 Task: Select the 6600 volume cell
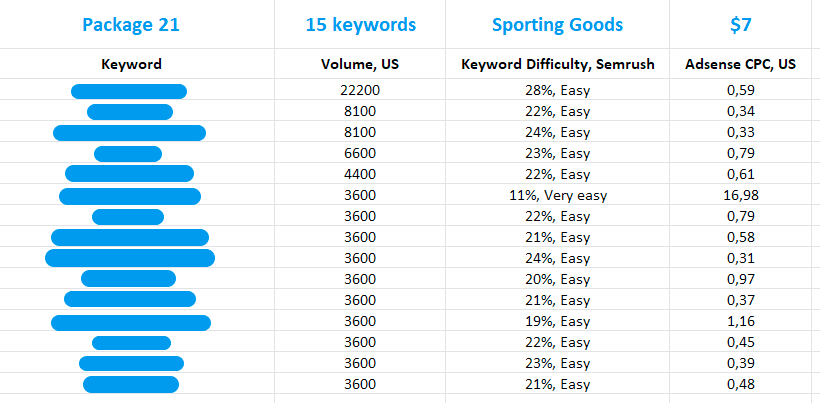click(360, 154)
